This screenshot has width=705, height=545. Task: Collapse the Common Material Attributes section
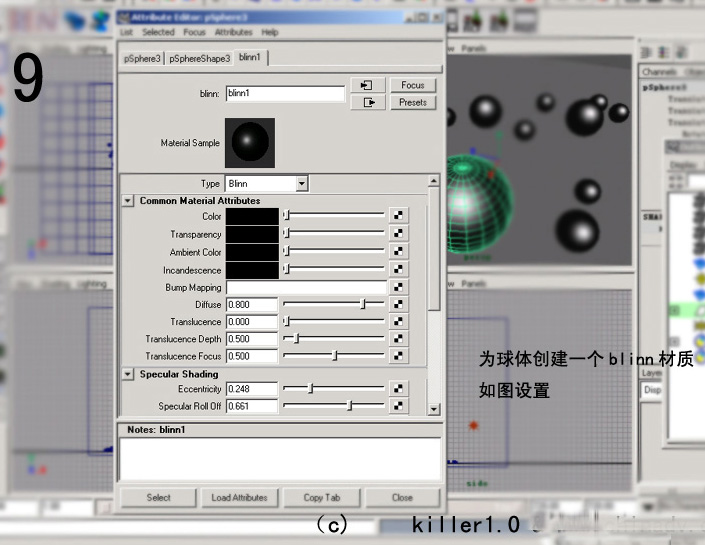[x=128, y=201]
